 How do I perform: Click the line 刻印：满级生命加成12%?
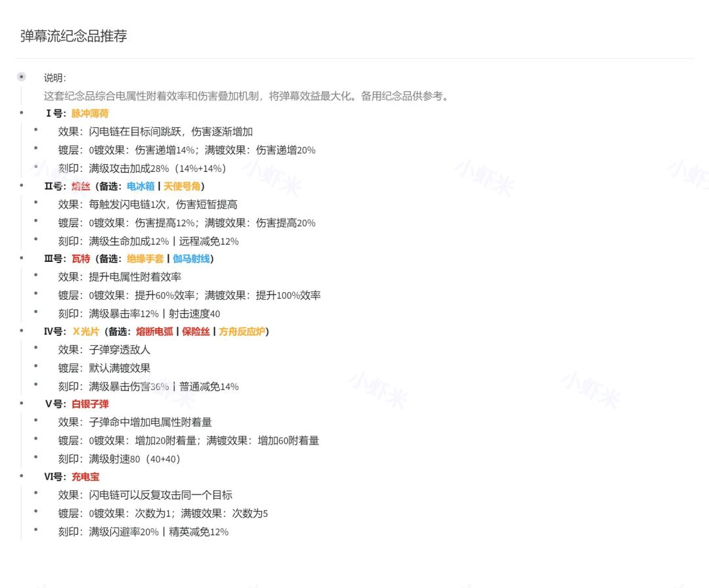click(x=148, y=241)
